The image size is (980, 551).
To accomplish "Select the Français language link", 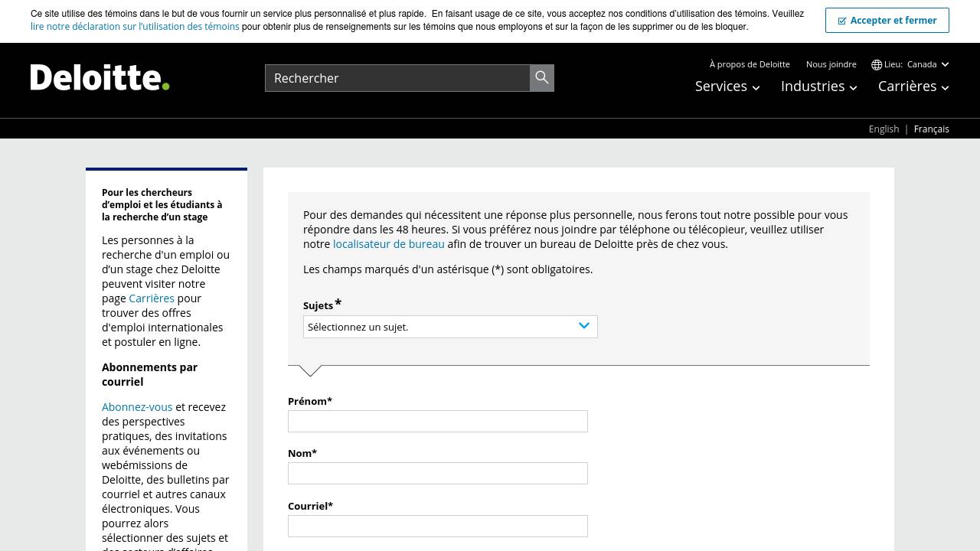I will point(931,129).
